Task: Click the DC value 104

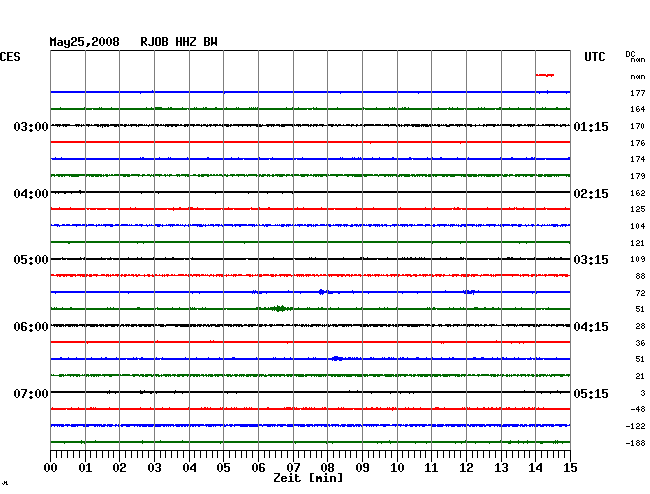Action: pos(638,226)
